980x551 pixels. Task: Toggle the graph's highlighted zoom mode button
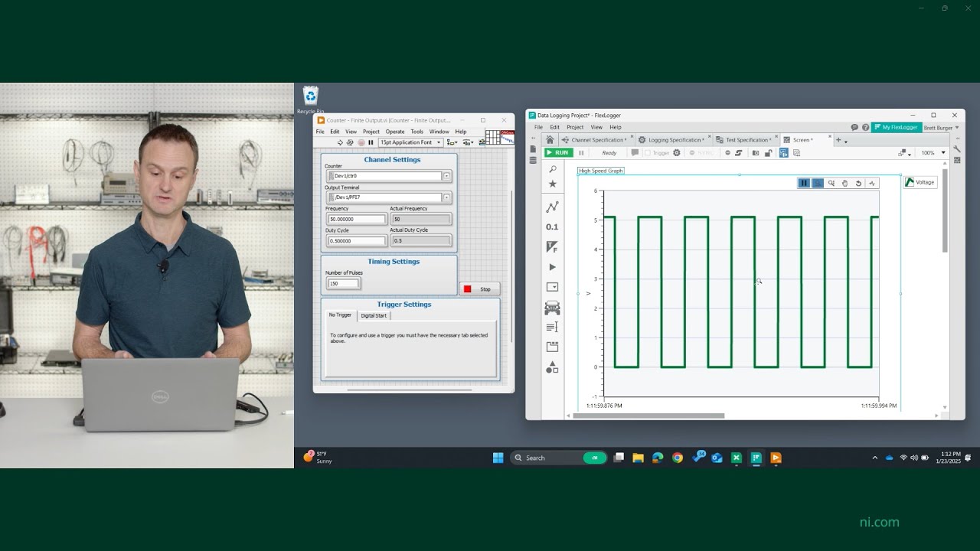click(x=818, y=183)
